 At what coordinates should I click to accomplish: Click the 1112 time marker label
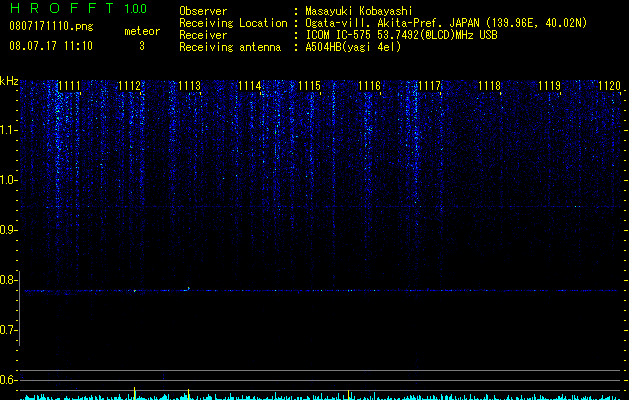pos(130,86)
